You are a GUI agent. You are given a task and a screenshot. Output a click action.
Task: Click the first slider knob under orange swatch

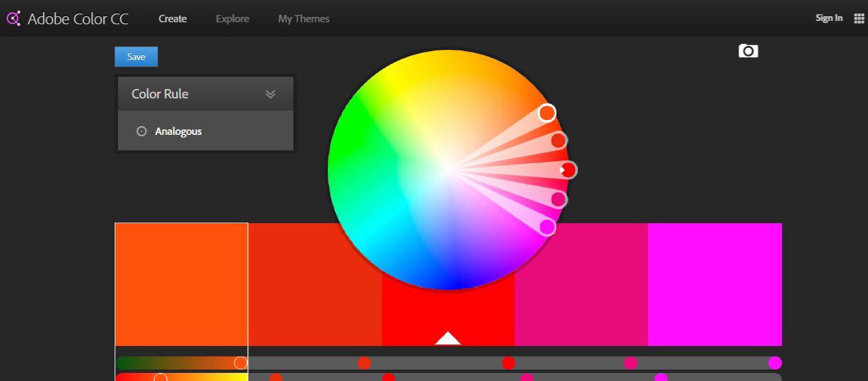point(241,363)
